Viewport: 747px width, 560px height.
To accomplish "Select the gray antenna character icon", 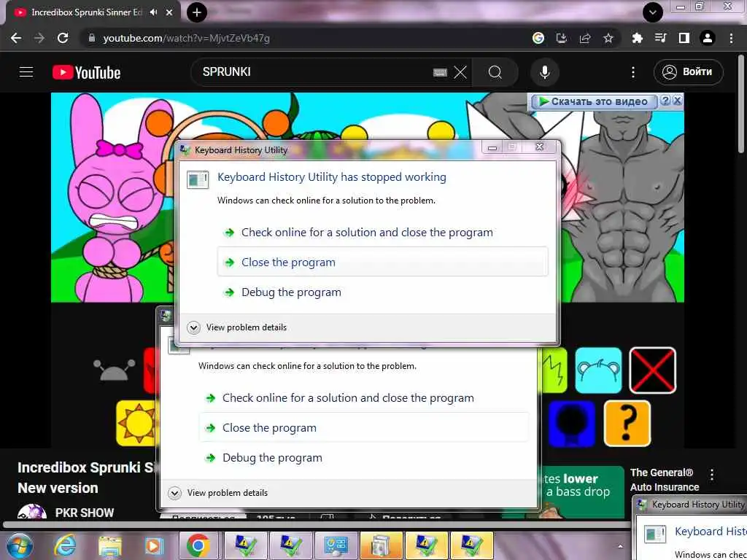I will (114, 370).
